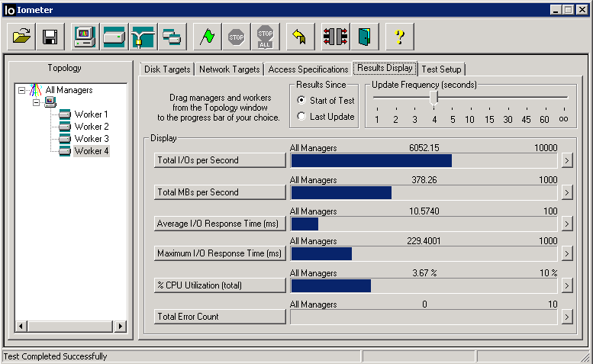Click the All Managers rainbow icon
593x364 pixels.
(x=36, y=90)
